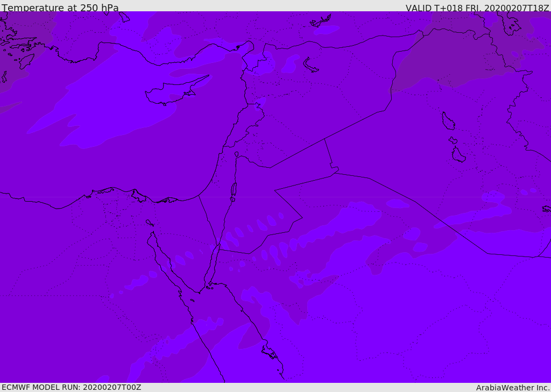The image size is (551, 392).
Task: Click the Dead Sea outline on the map
Action: point(234,190)
